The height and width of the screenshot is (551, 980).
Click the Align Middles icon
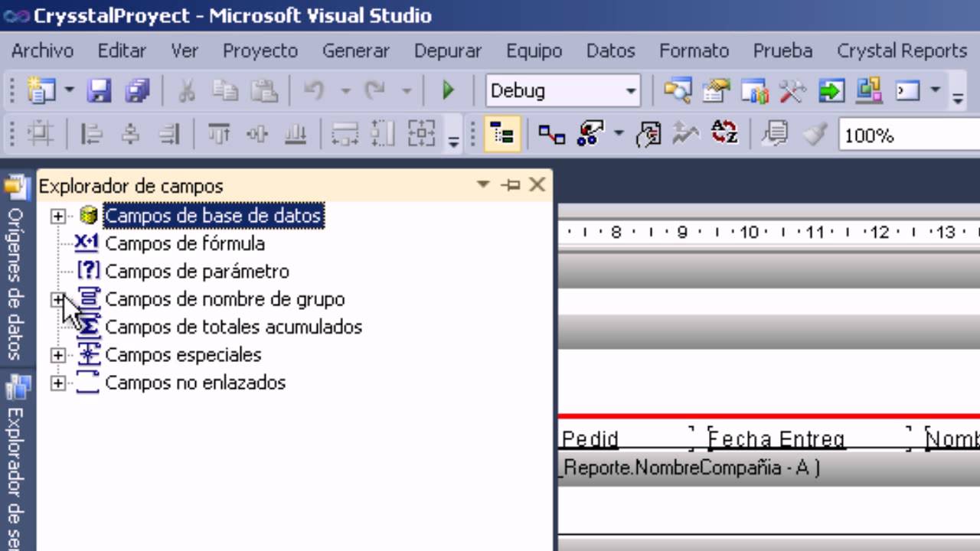[x=257, y=135]
